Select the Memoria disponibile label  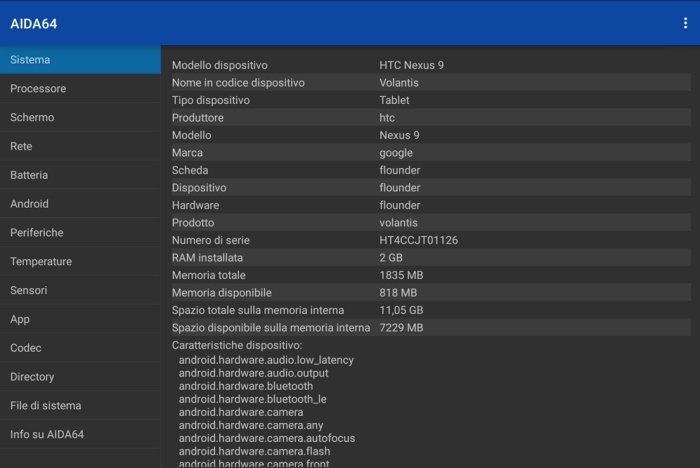tap(221, 293)
